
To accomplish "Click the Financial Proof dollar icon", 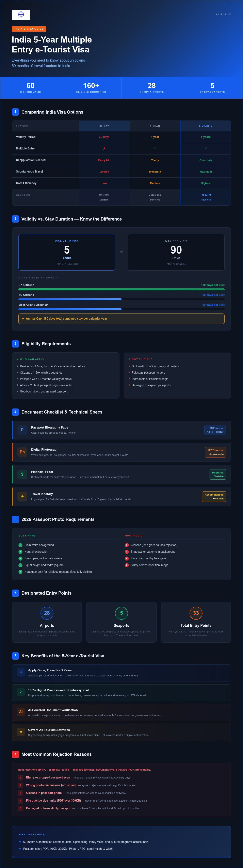I will click(x=22, y=475).
